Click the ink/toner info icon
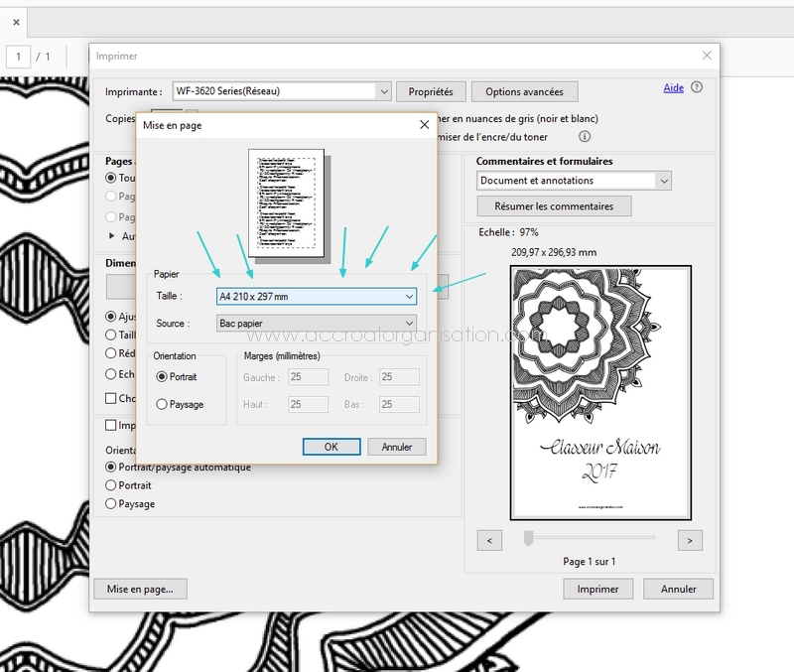This screenshot has width=794, height=672. [x=585, y=137]
